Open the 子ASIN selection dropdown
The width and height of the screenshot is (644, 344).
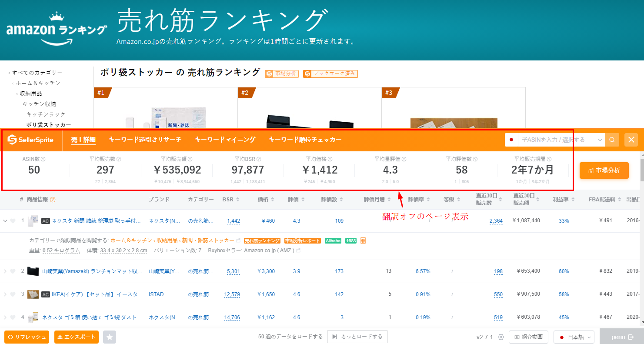(601, 140)
